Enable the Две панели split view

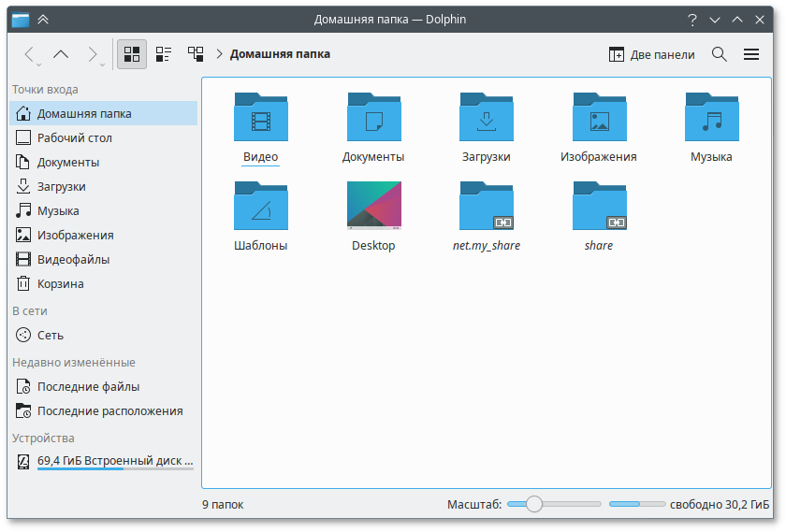(651, 54)
